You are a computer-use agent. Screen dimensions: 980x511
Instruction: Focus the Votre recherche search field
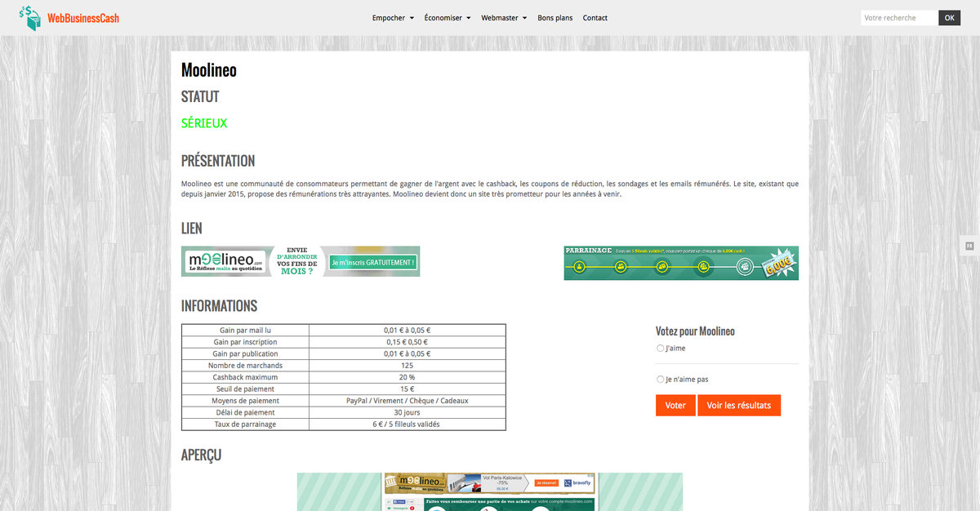[x=899, y=18]
